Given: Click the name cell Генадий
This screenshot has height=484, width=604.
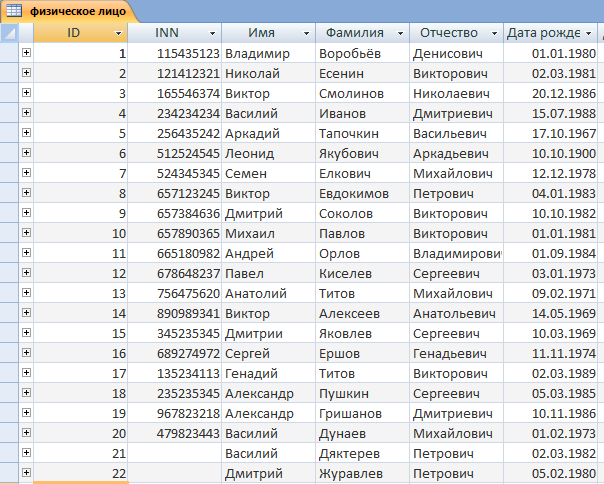Looking at the screenshot, I should 268,373.
